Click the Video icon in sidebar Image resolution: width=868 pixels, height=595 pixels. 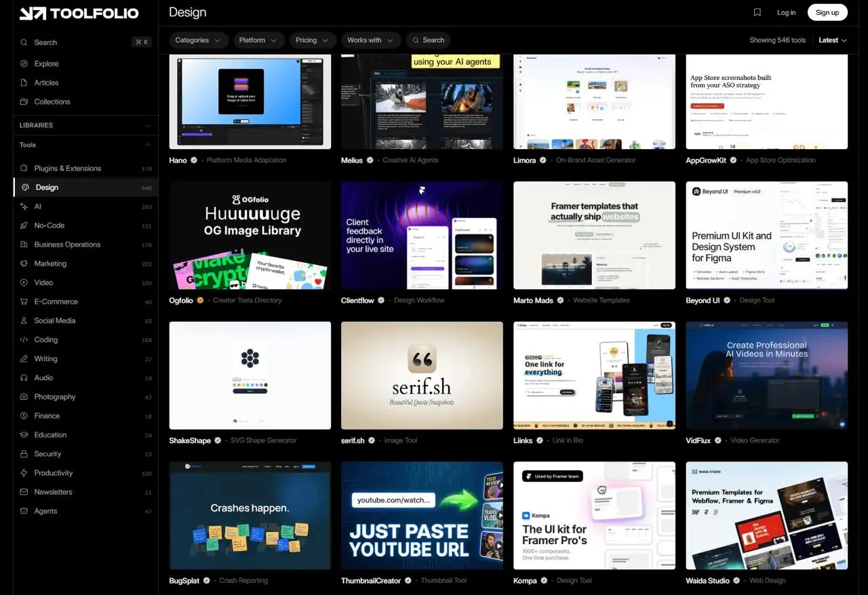[x=24, y=282]
